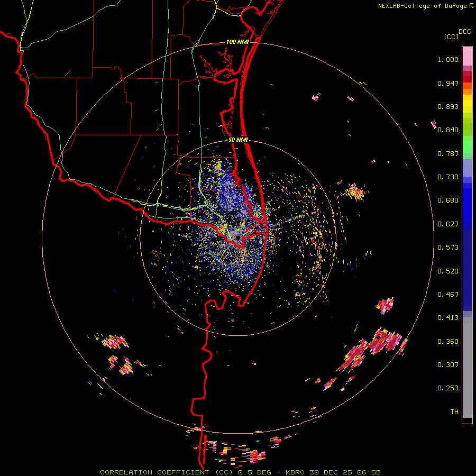Select the 0.413 scale value
Screen dimensions: 476x476
click(x=448, y=318)
